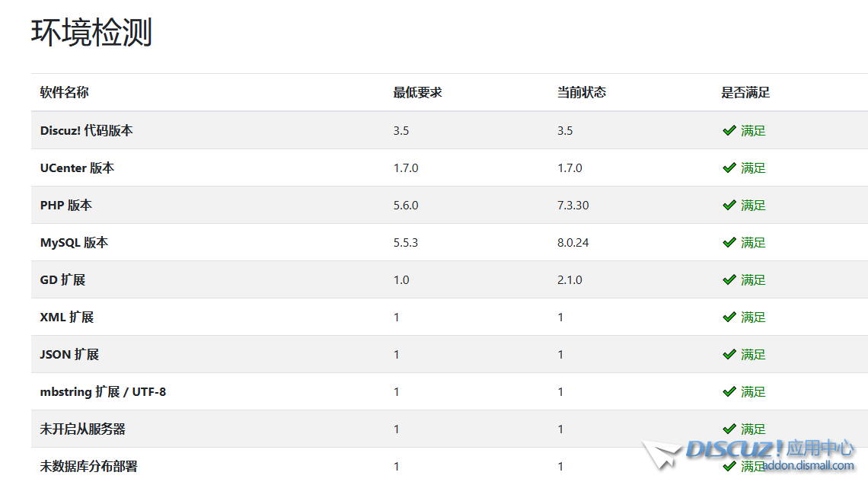Screen dimensions: 868x485
Task: Click Discuz! current status 3.5
Action: click(x=565, y=131)
